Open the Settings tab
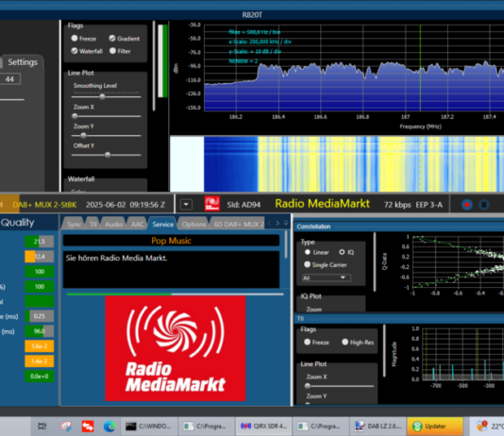Screen dimensions: 504x436 (23, 62)
